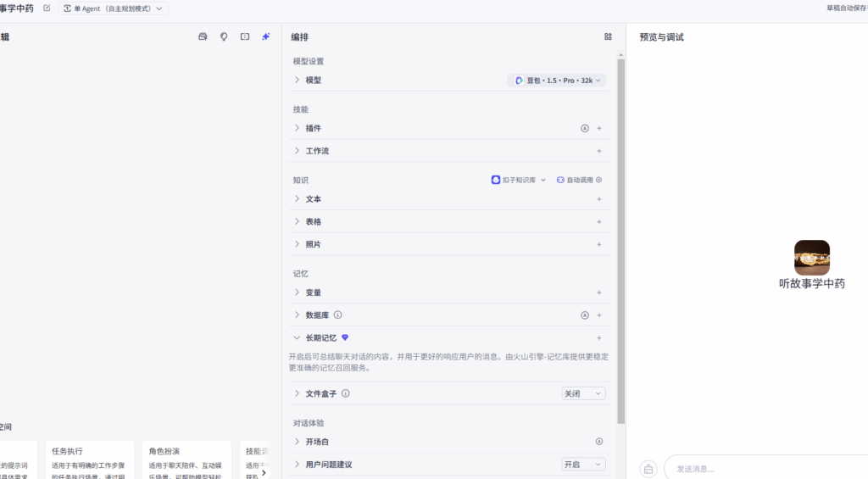Collapse the 长期记忆 section

pos(297,337)
